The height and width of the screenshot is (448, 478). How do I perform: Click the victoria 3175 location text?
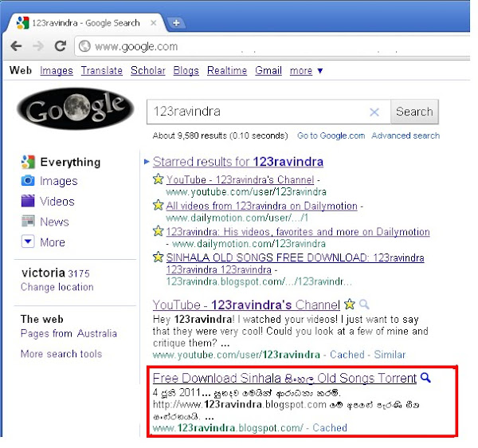click(x=56, y=273)
